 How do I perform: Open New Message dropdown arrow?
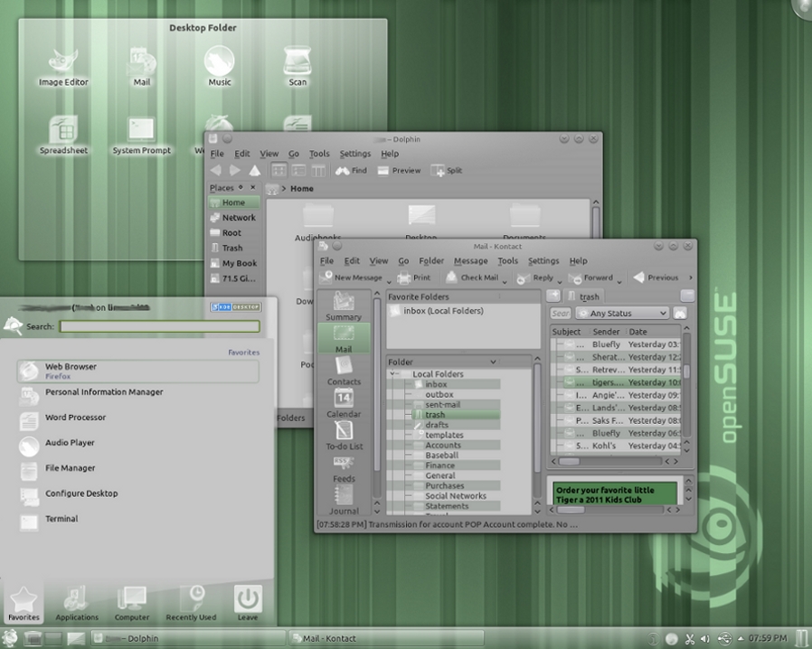pos(389,281)
